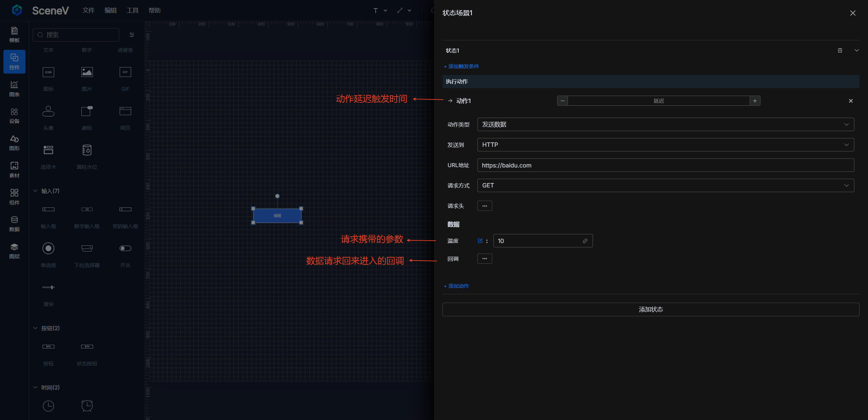Remove 动作1 with its X icon
Image resolution: width=868 pixels, height=420 pixels.
coord(850,101)
